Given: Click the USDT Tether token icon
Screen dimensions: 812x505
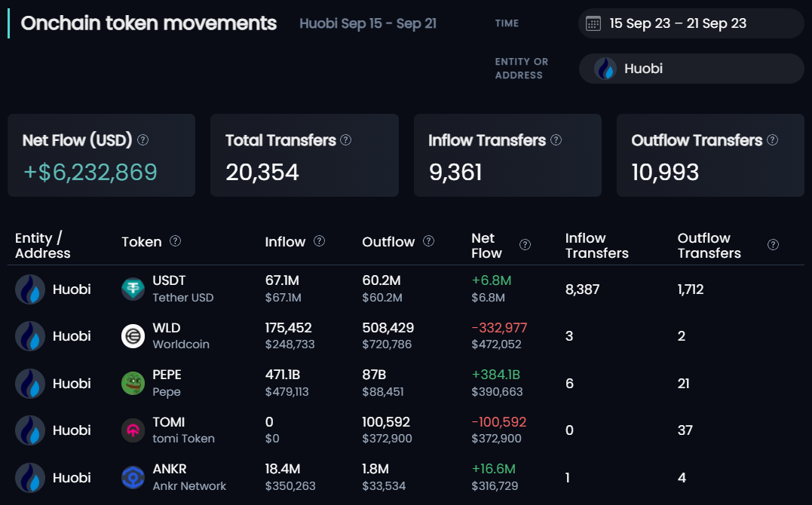Looking at the screenshot, I should [x=133, y=289].
